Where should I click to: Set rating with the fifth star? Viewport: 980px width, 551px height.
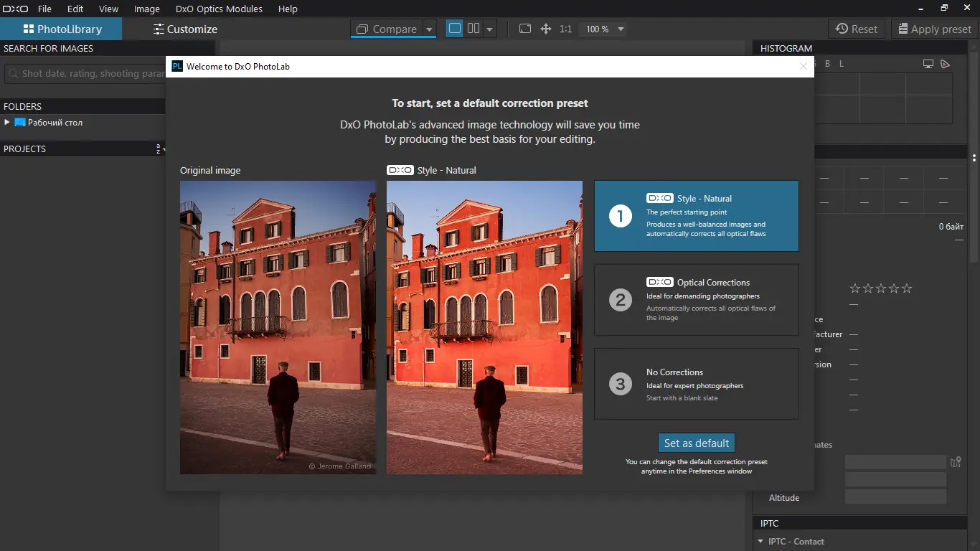907,288
